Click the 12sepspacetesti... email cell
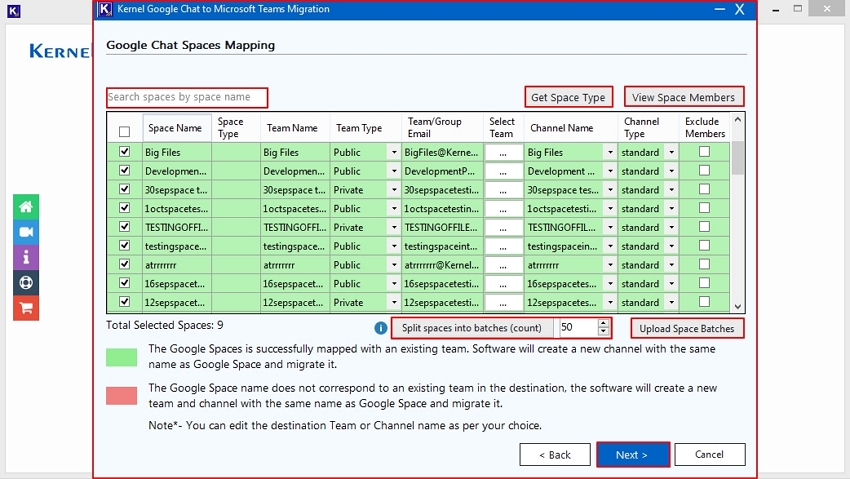Image resolution: width=850 pixels, height=479 pixels. (x=442, y=302)
